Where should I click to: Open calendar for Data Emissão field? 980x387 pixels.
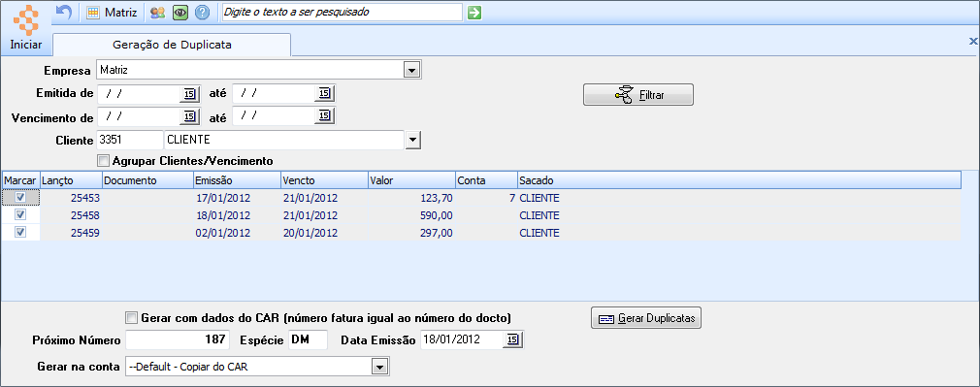[x=512, y=339]
